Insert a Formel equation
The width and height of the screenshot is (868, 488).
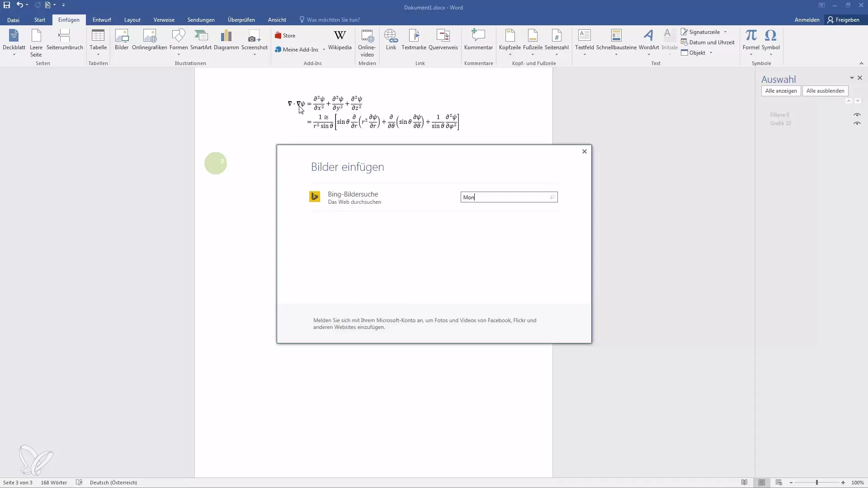point(751,42)
